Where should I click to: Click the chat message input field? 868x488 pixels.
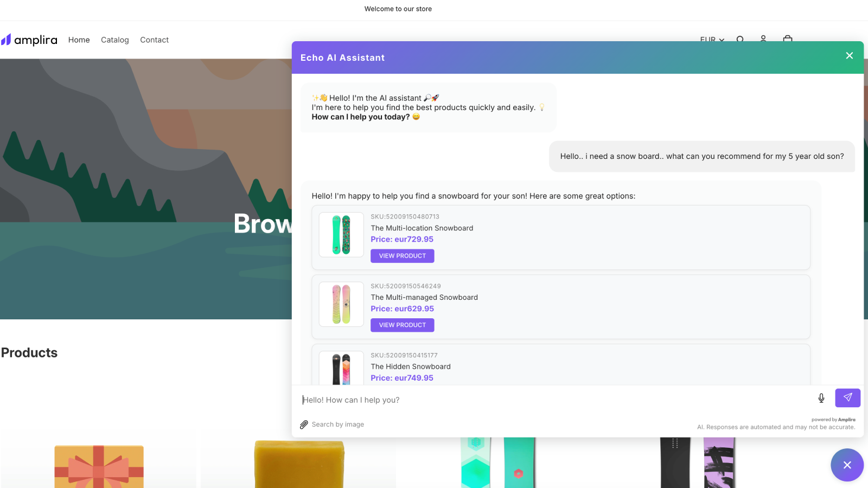coord(555,400)
